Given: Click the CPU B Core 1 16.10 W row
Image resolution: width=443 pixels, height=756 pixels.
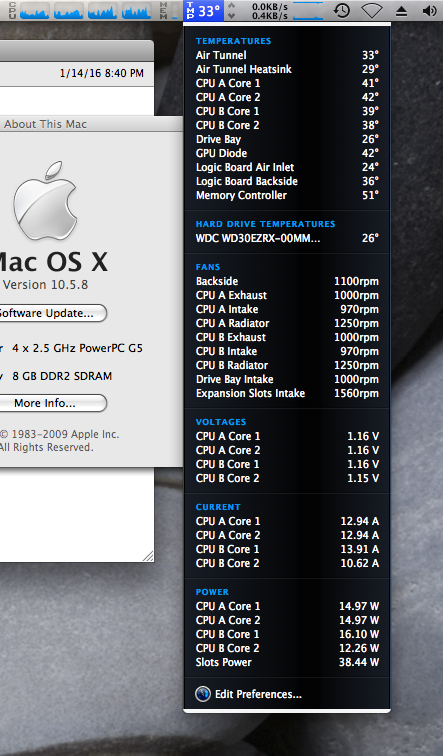Looking at the screenshot, I should 287,634.
